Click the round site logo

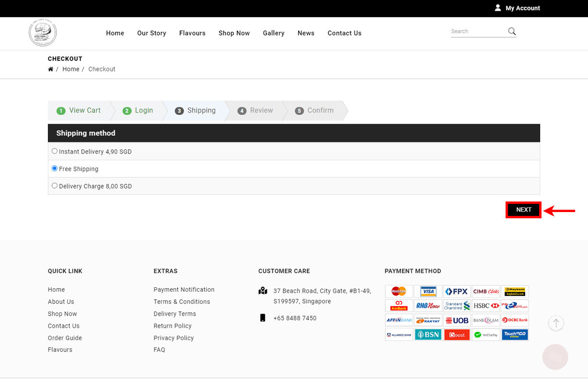(43, 33)
